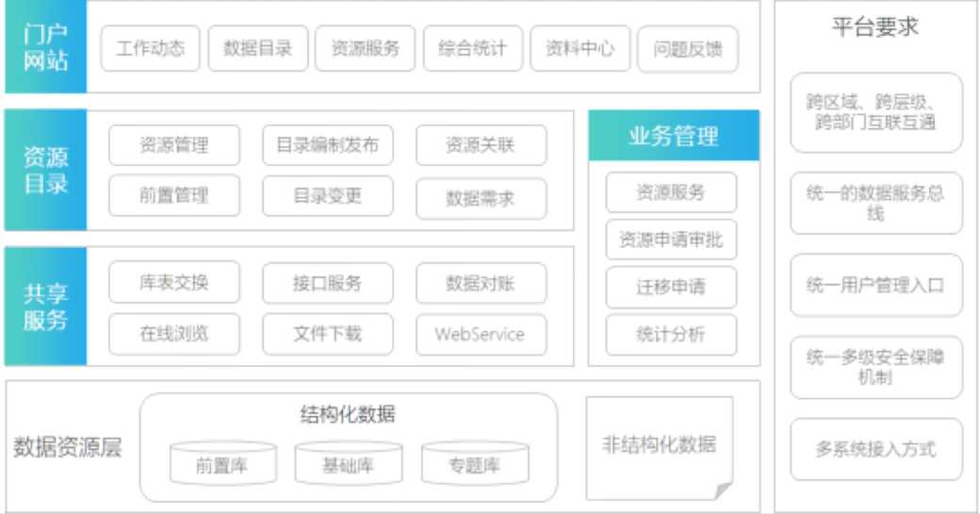Screen dimensions: 980x514
Task: Click the 综合统计 box
Action: click(x=472, y=48)
